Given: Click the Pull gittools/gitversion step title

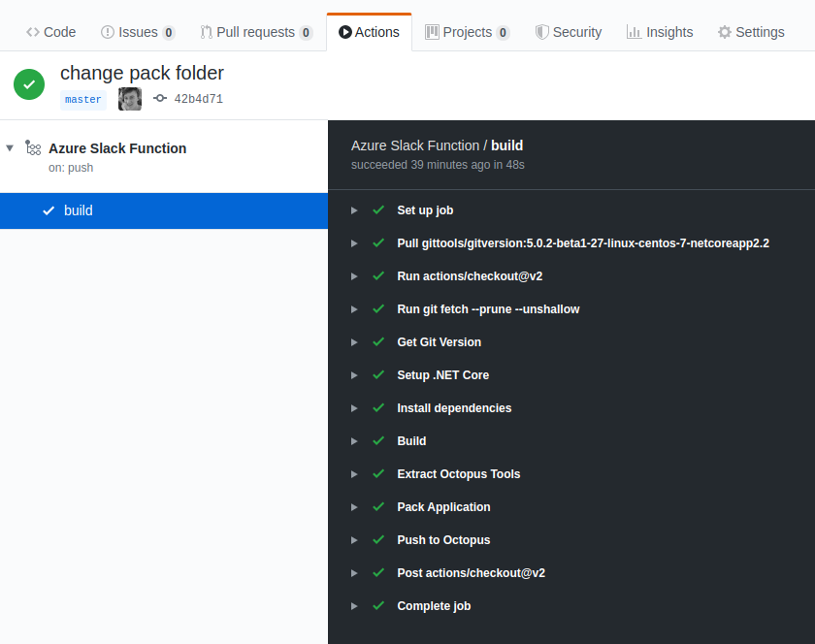Looking at the screenshot, I should point(583,243).
